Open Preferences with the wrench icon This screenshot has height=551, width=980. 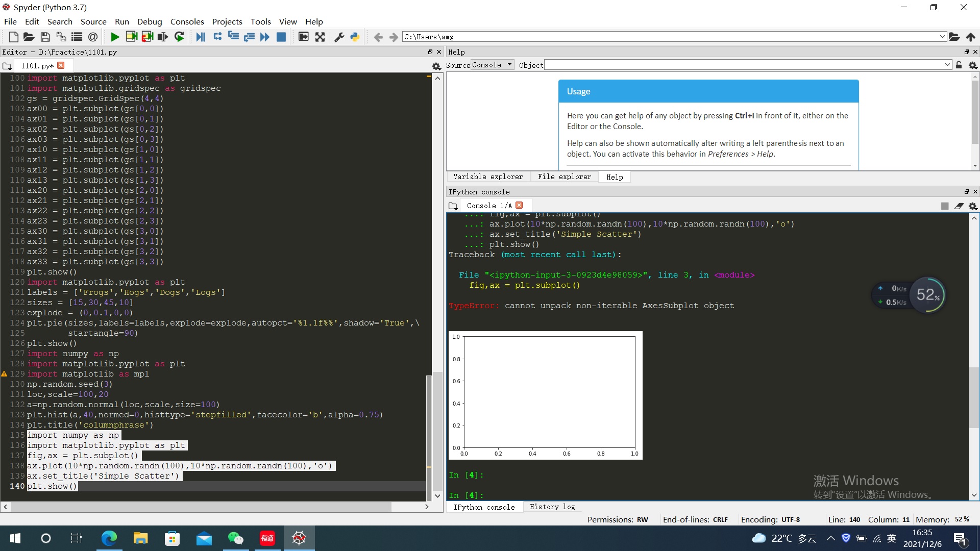pyautogui.click(x=339, y=37)
